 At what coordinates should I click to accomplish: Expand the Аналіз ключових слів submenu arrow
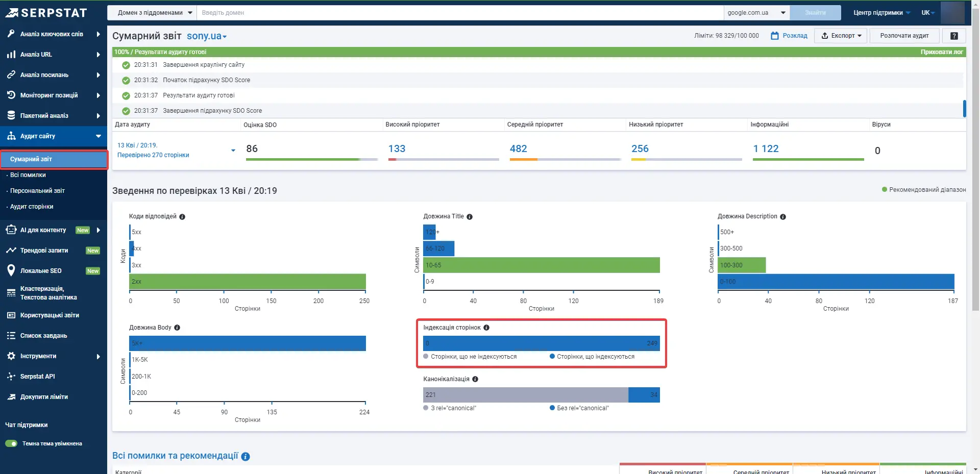pos(99,34)
